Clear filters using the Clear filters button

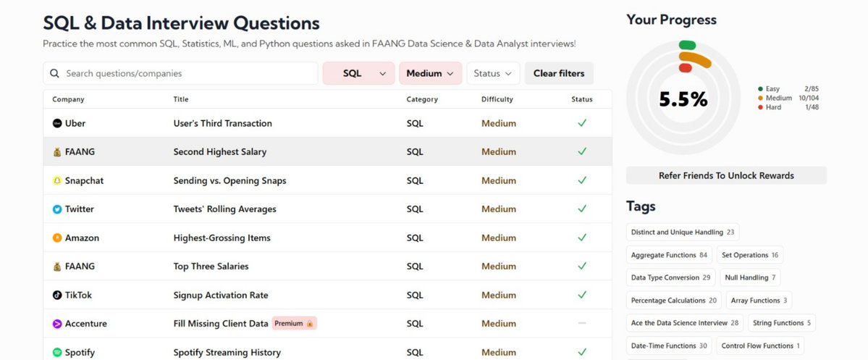coord(559,73)
